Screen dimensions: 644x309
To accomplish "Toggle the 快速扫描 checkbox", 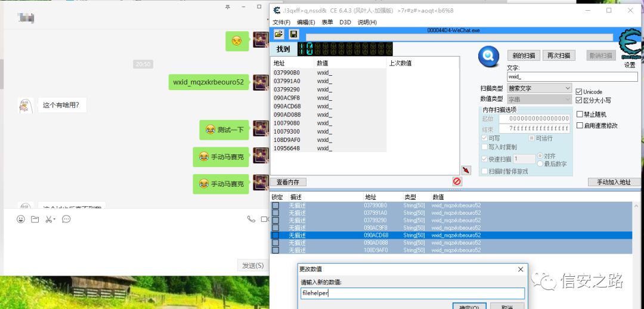I will (485, 159).
